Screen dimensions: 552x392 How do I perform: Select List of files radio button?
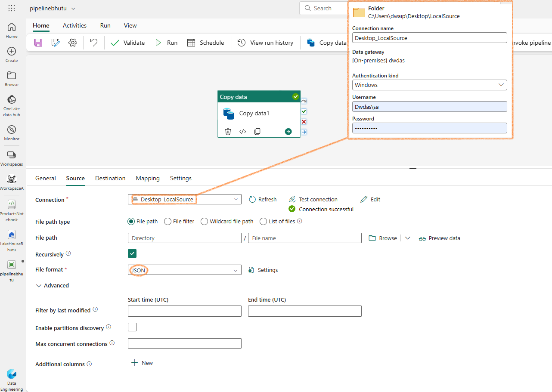264,222
